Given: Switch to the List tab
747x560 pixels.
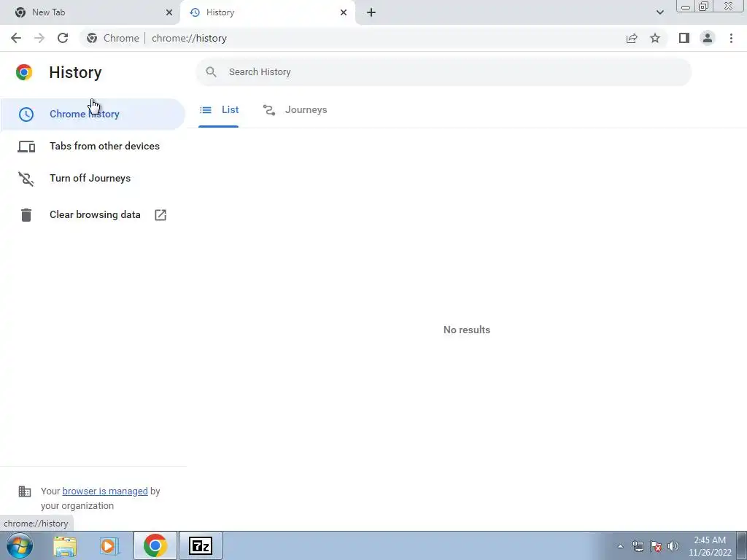Looking at the screenshot, I should (219, 110).
